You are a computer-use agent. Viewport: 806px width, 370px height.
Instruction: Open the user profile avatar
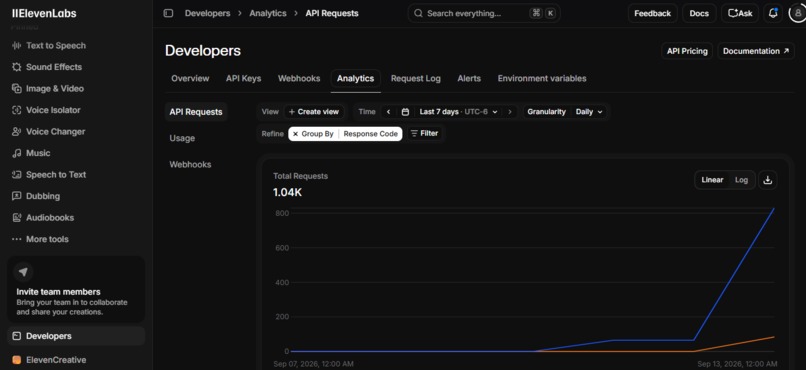pos(798,13)
